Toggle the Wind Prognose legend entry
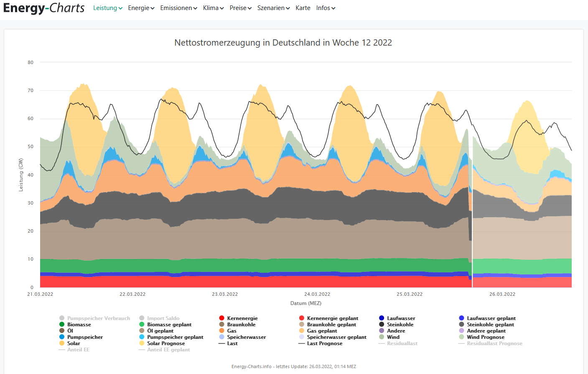 click(482, 337)
